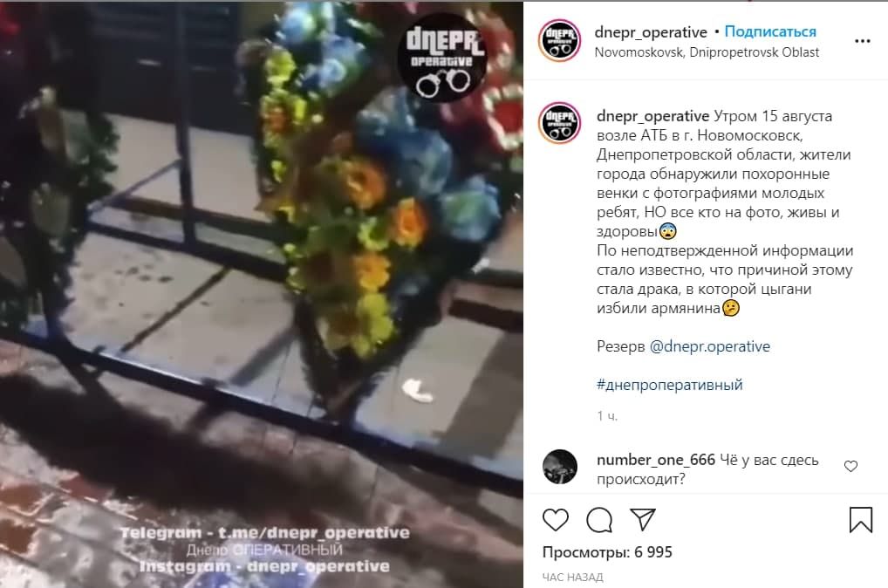Click the Подписаться follow button

click(x=770, y=31)
